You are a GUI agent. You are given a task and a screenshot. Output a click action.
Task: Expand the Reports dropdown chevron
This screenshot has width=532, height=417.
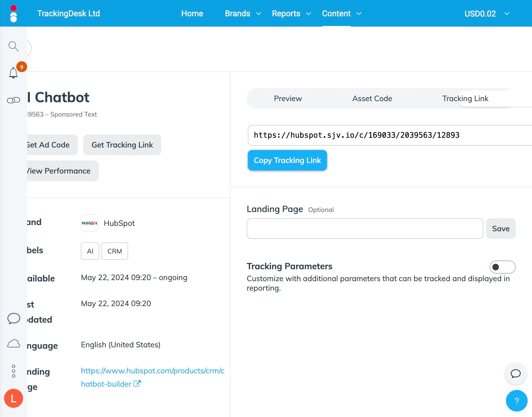309,14
